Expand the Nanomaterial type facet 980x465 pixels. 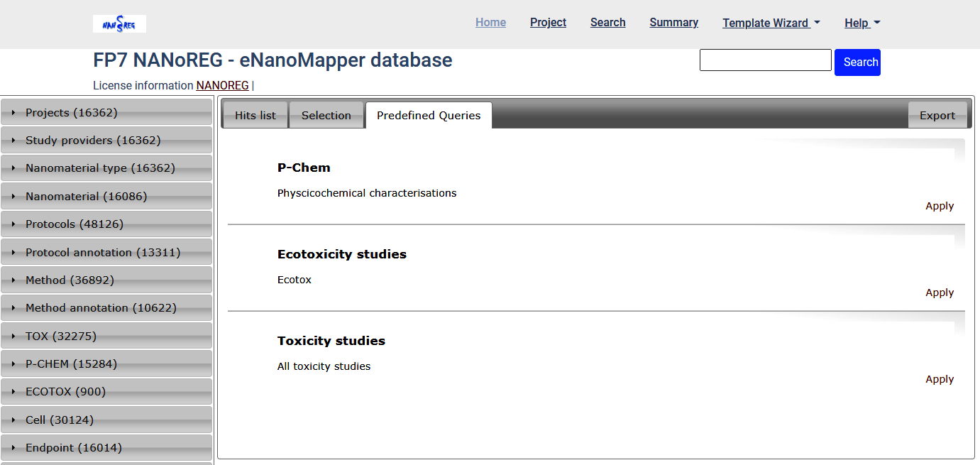point(100,168)
